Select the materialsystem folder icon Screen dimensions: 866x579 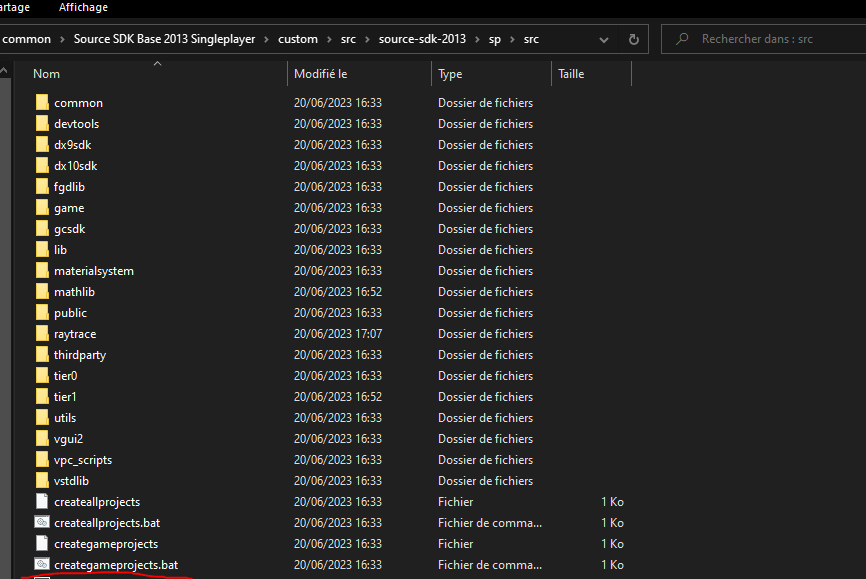[42, 271]
